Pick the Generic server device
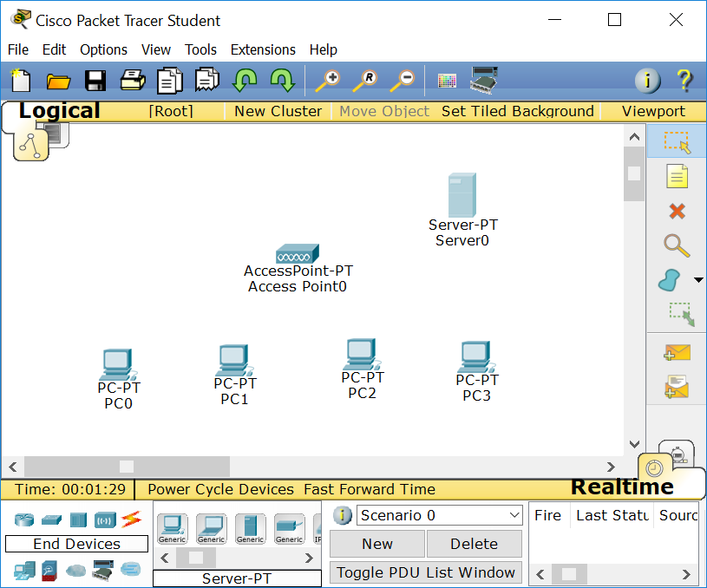Viewport: 707px width, 588px height. [250, 528]
